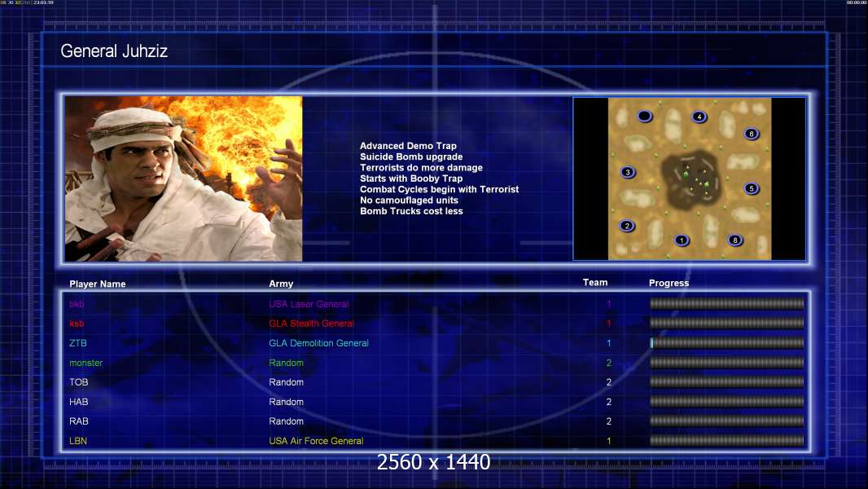Click the unnumbered dark start marker on the minimap
Viewport: 868px width, 489px height.
(645, 117)
